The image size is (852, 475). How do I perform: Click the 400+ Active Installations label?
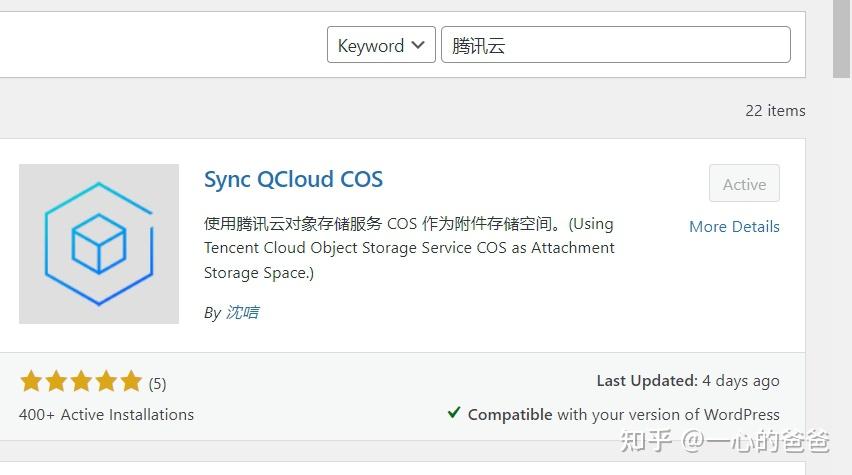point(106,414)
